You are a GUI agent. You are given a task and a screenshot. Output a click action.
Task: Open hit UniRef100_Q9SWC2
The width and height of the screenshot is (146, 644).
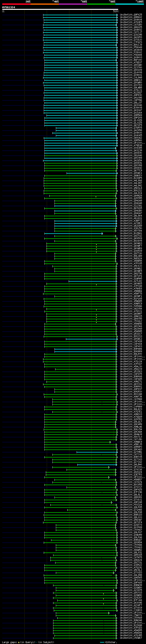click(x=131, y=339)
